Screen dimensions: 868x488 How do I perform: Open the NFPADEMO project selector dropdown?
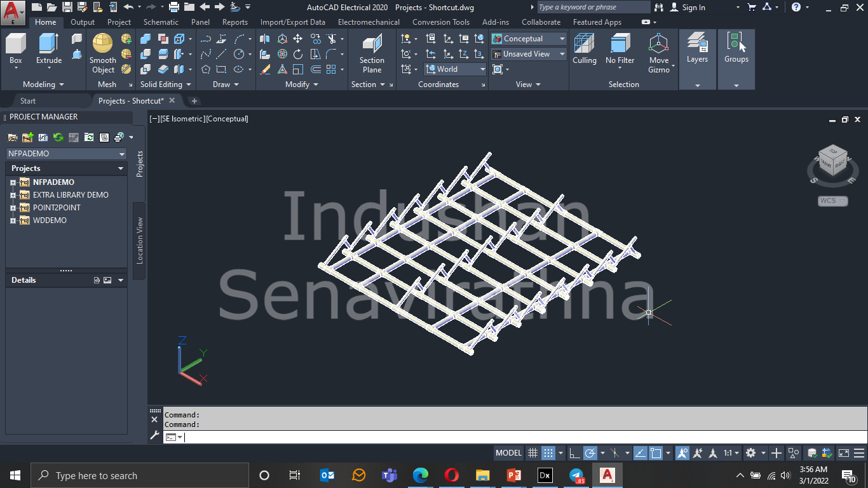tap(66, 154)
